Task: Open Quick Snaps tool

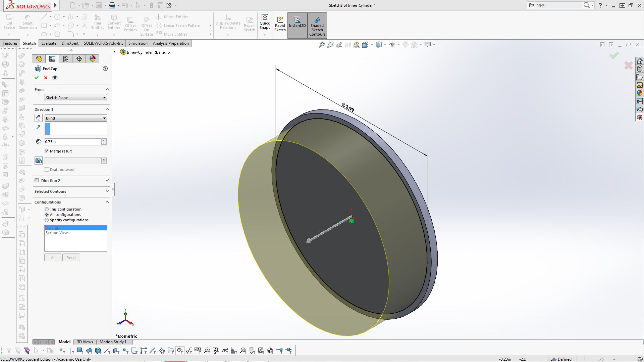Action: click(x=265, y=22)
